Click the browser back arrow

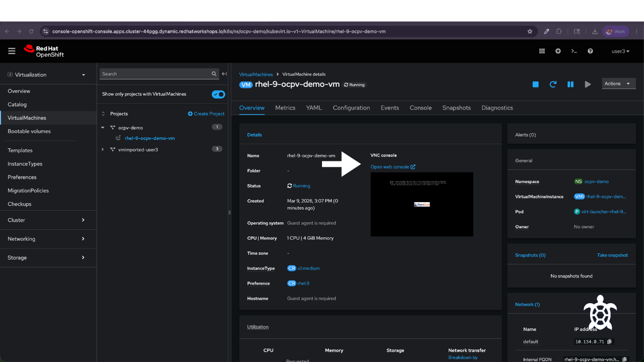click(7, 31)
